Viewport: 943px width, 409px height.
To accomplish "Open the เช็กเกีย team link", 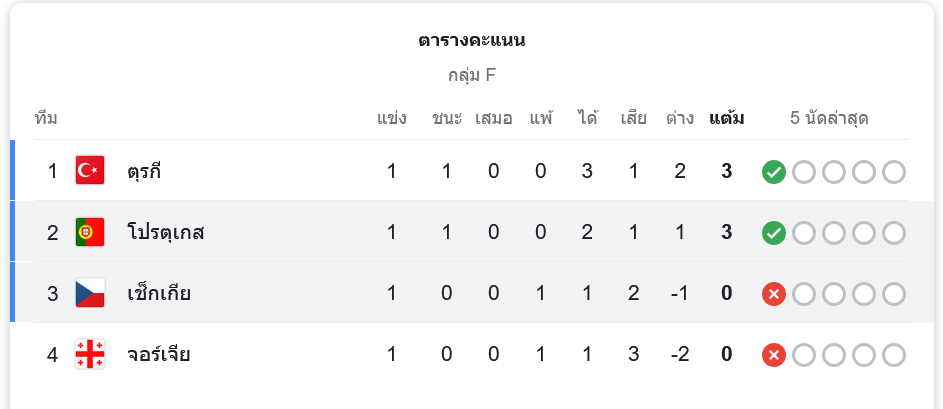I will (159, 294).
